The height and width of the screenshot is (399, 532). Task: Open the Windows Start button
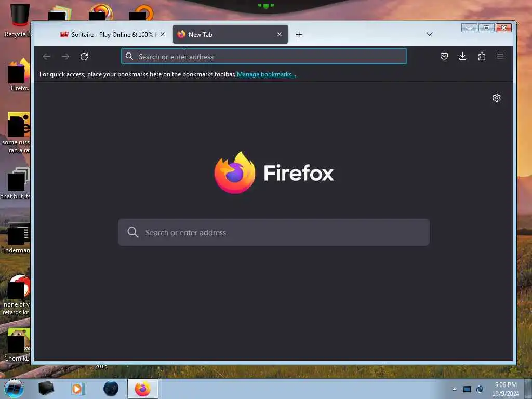click(x=14, y=389)
